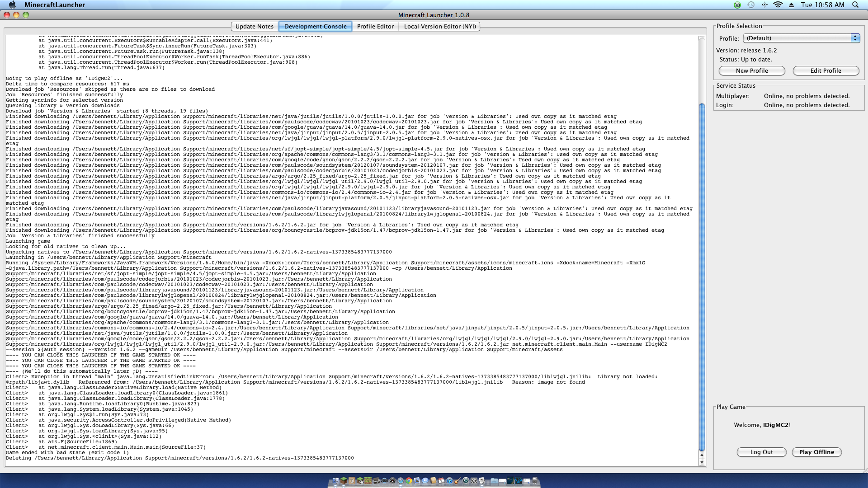Open the Apple menu icon
Screen dimensions: 868x488
click(x=12, y=5)
